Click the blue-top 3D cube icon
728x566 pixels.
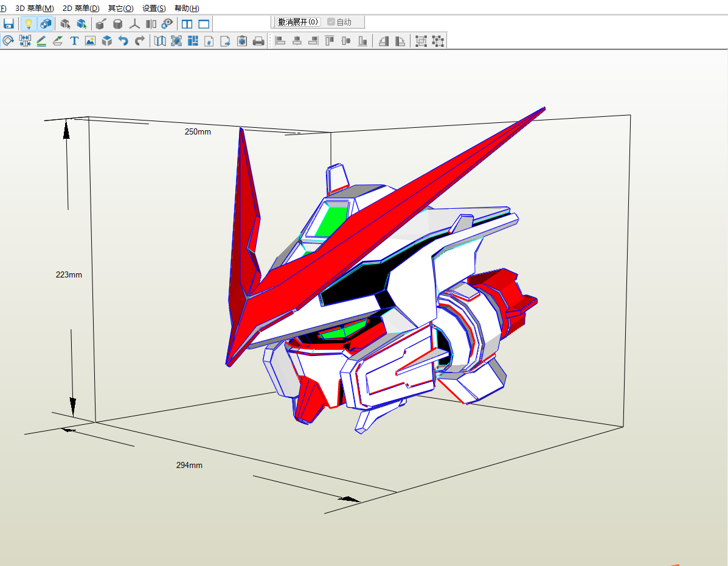pos(107,41)
